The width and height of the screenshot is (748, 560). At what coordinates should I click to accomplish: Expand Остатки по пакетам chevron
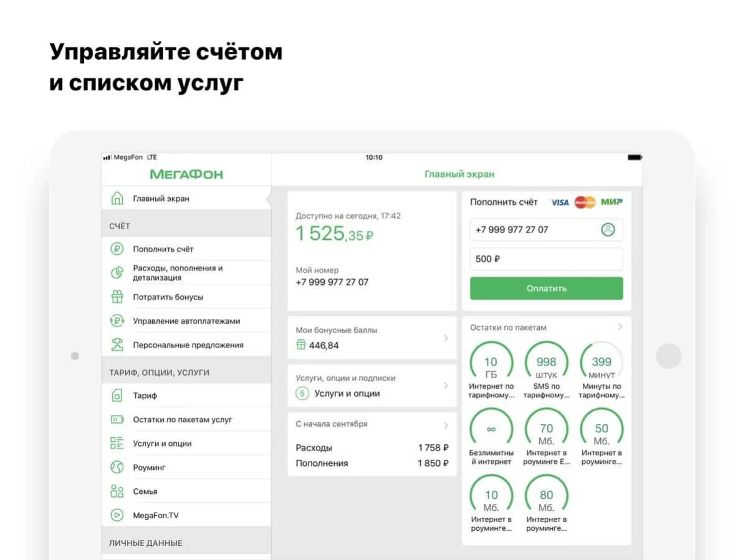pyautogui.click(x=620, y=326)
